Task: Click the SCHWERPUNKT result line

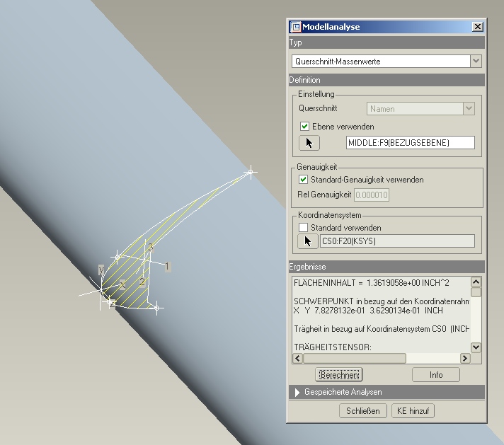Action: [x=382, y=301]
